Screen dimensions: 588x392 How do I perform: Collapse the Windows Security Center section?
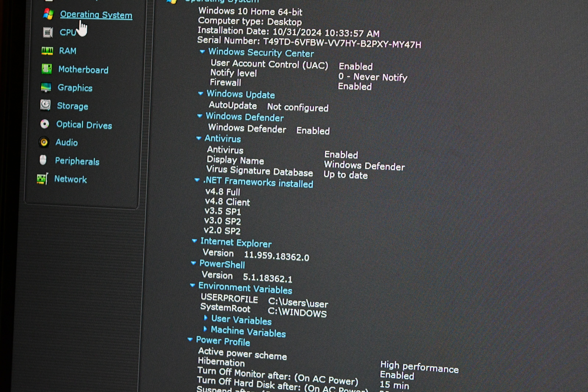click(202, 51)
